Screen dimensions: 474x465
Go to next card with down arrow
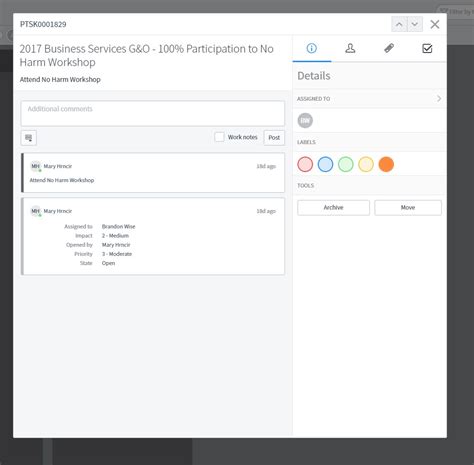pos(415,24)
